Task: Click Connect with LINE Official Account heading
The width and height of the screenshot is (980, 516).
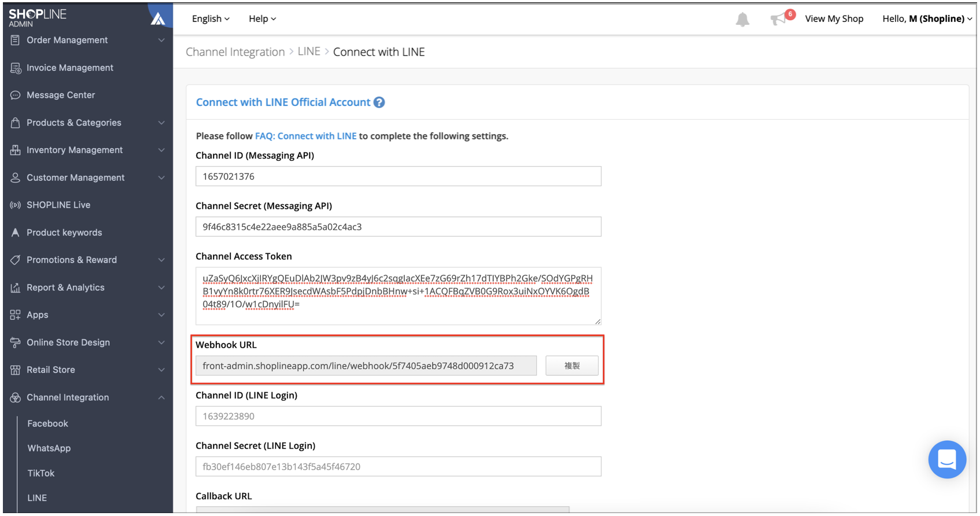Action: pos(283,102)
